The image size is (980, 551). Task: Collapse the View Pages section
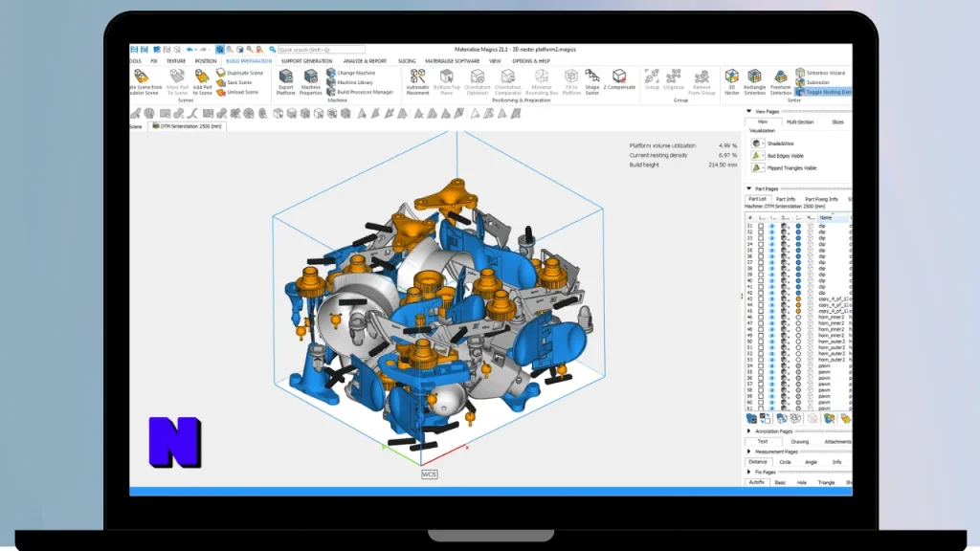pos(748,111)
